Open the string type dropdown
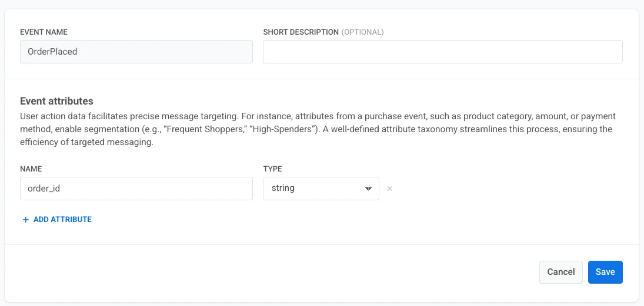This screenshot has height=306, width=644. coord(321,189)
